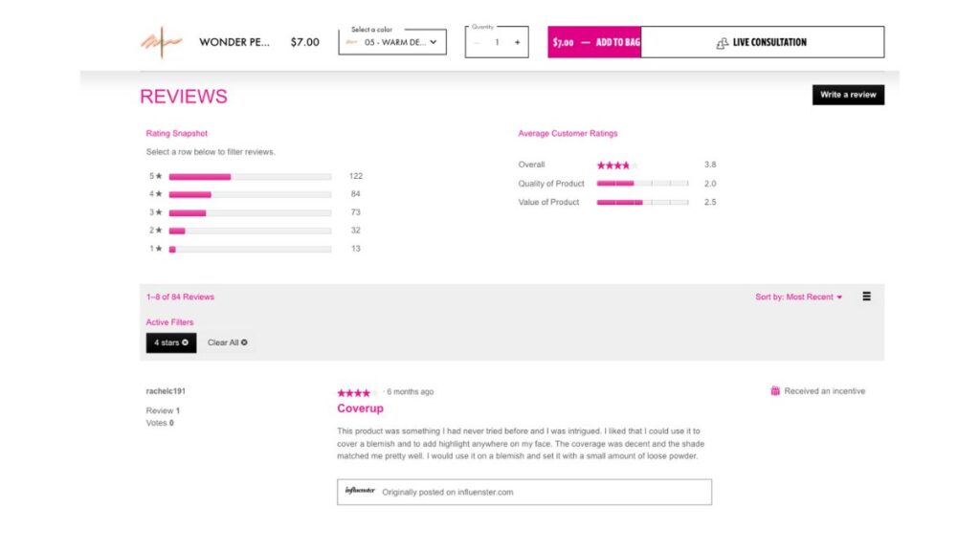Viewport: 980px width, 551px height.
Task: Increase quantity with the plus button
Action: [x=517, y=42]
